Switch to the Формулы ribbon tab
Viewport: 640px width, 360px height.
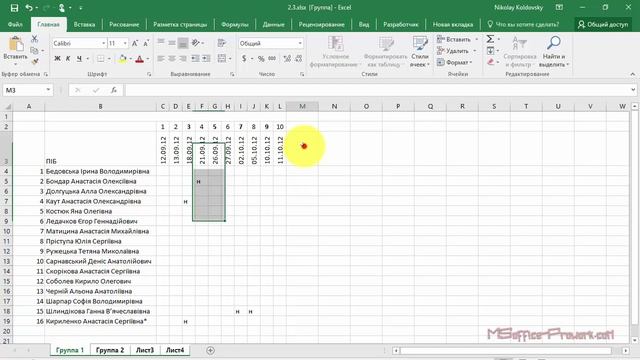coord(235,24)
